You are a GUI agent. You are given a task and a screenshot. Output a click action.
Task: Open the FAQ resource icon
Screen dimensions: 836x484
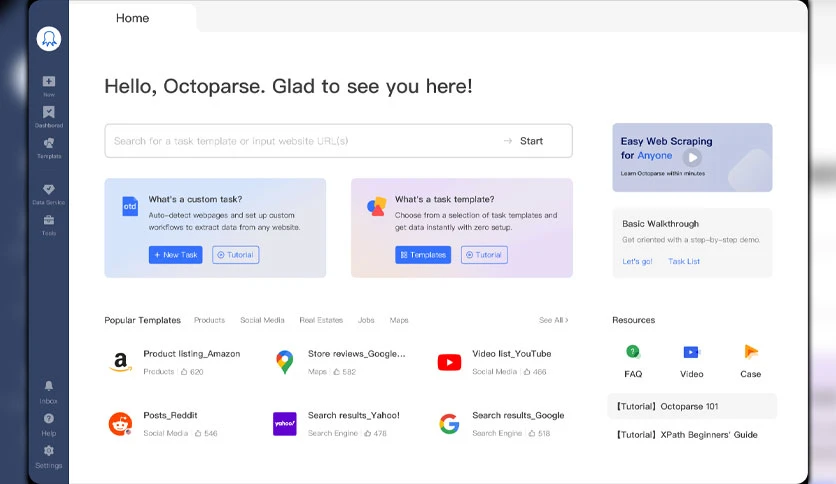point(633,352)
